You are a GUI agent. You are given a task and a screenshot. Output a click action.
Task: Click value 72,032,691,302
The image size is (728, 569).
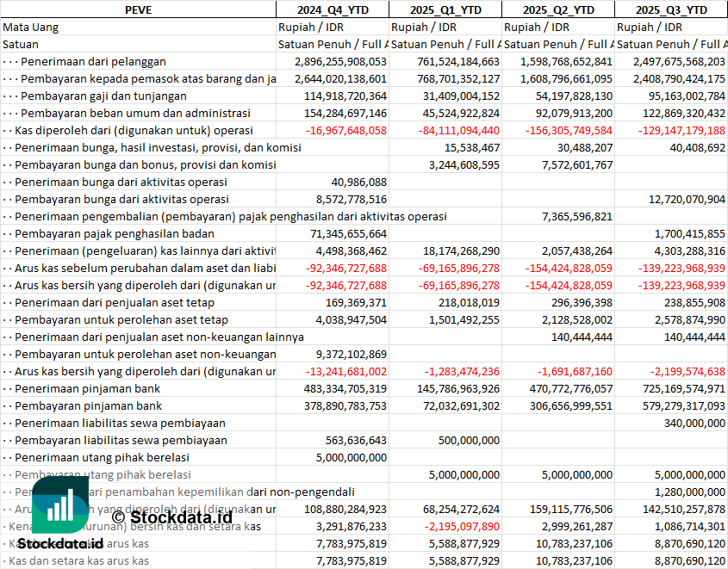click(461, 405)
